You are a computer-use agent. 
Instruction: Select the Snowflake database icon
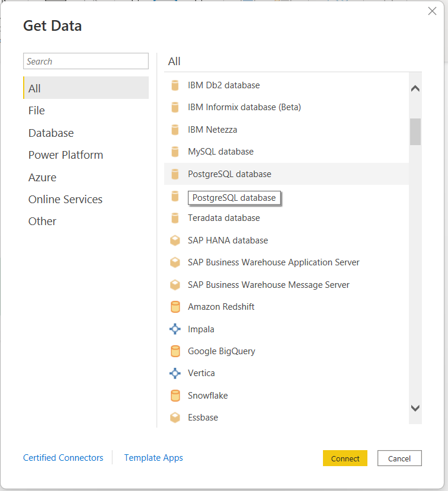pyautogui.click(x=175, y=396)
